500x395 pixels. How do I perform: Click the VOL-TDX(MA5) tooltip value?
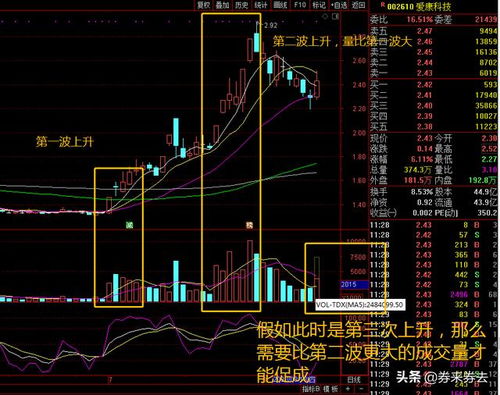(360, 305)
